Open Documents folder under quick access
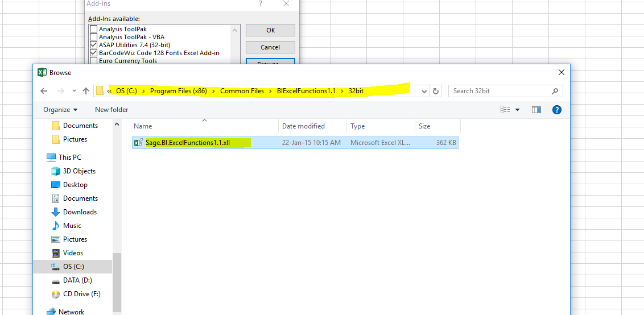 (x=76, y=126)
